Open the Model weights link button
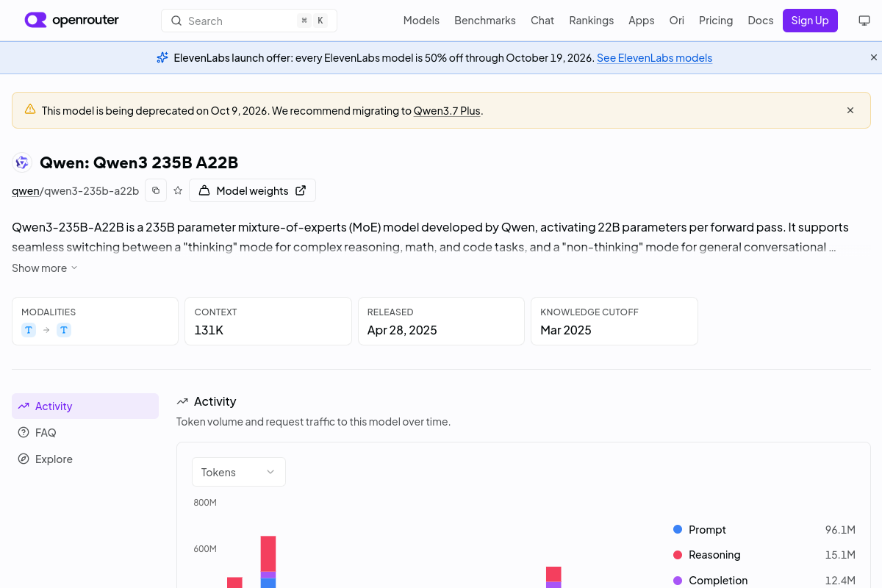882x588 pixels. click(252, 190)
